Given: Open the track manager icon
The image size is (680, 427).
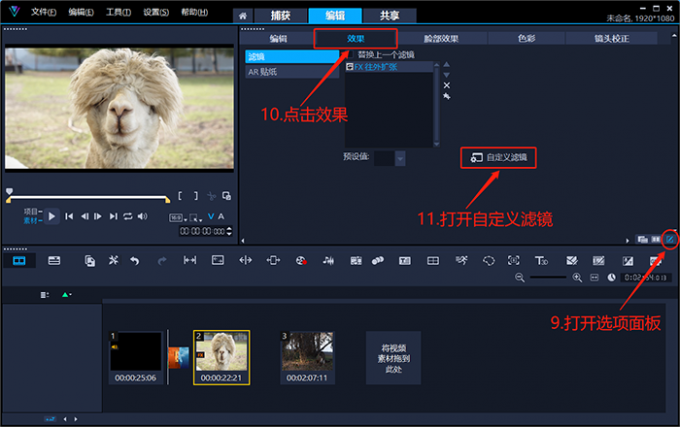Looking at the screenshot, I should click(x=45, y=295).
